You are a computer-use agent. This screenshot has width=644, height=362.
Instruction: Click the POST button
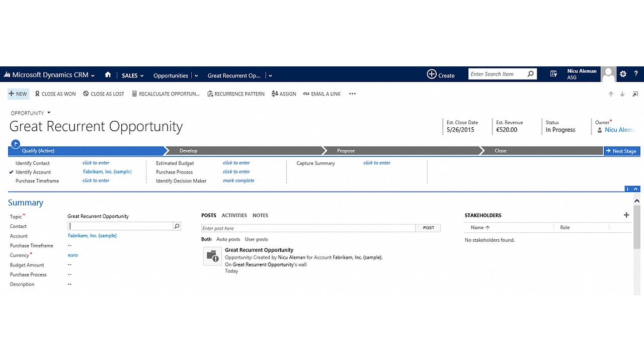coord(428,228)
